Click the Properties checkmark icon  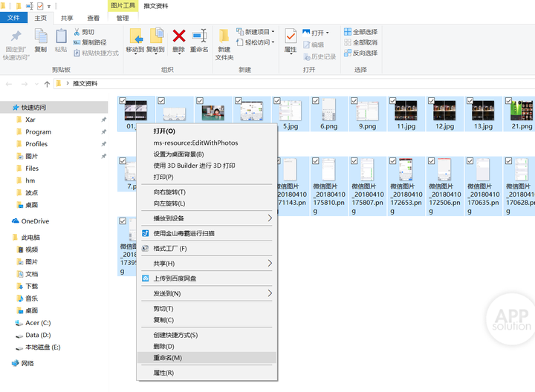pos(291,36)
